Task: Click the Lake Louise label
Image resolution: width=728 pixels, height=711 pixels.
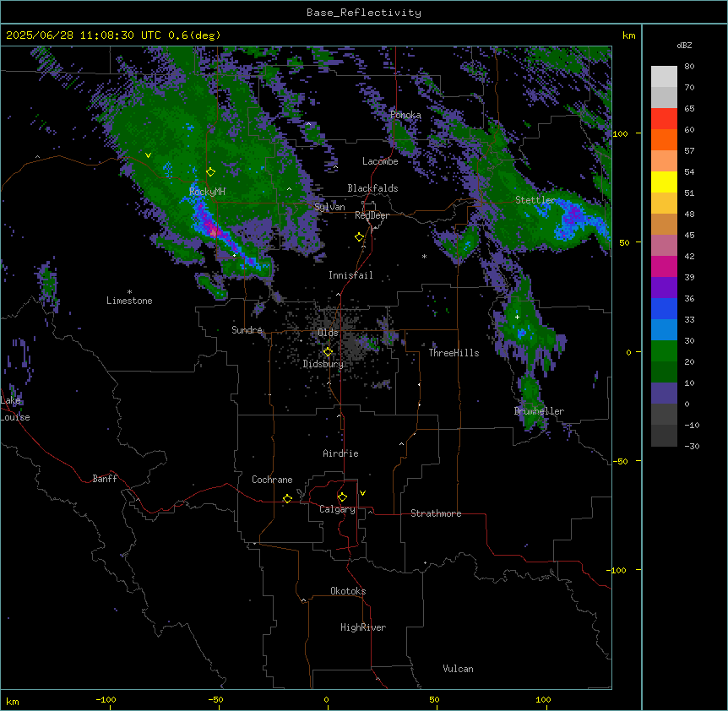Action: [15, 409]
